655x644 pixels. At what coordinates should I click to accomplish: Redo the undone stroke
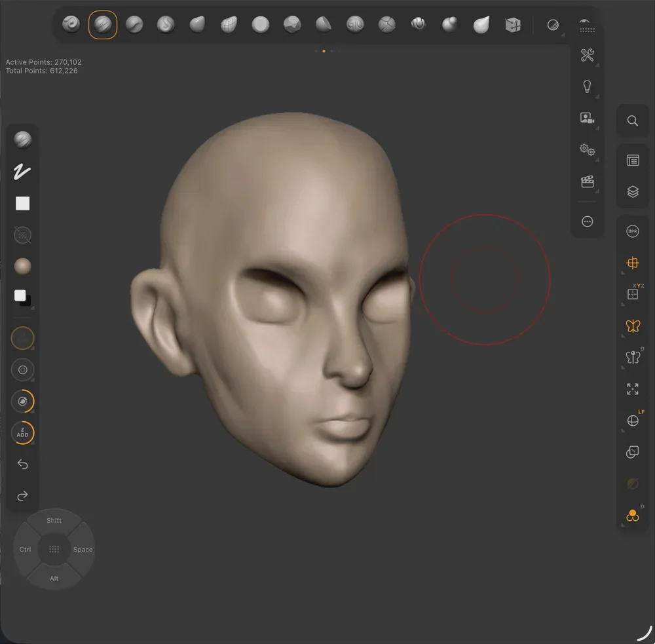click(22, 496)
